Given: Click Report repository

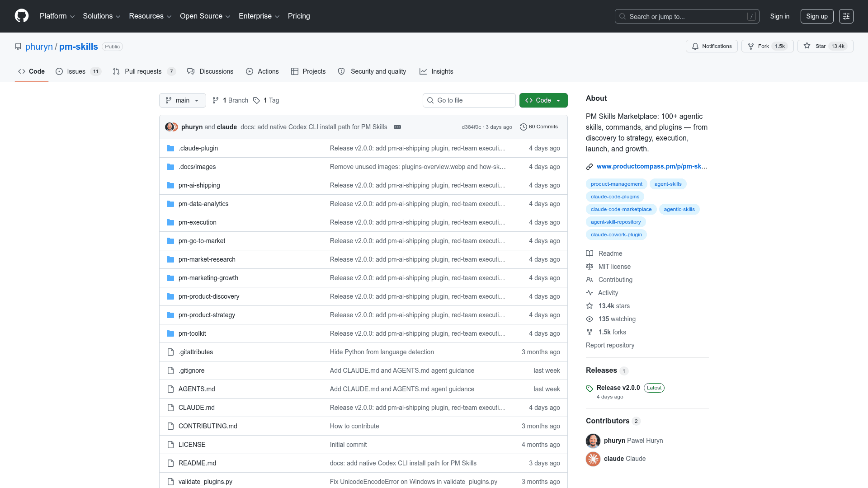Looking at the screenshot, I should (610, 345).
